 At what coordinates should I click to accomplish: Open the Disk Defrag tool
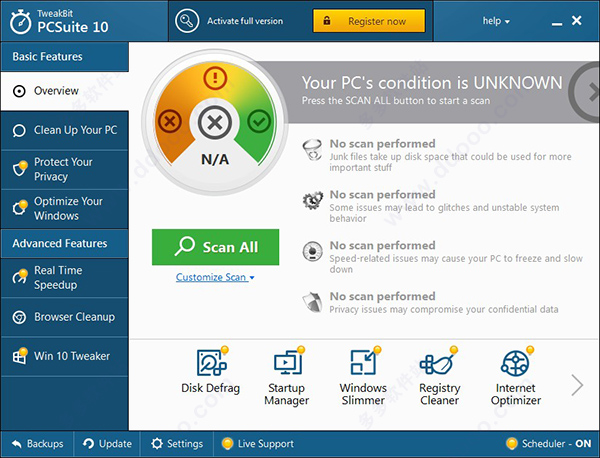click(211, 370)
